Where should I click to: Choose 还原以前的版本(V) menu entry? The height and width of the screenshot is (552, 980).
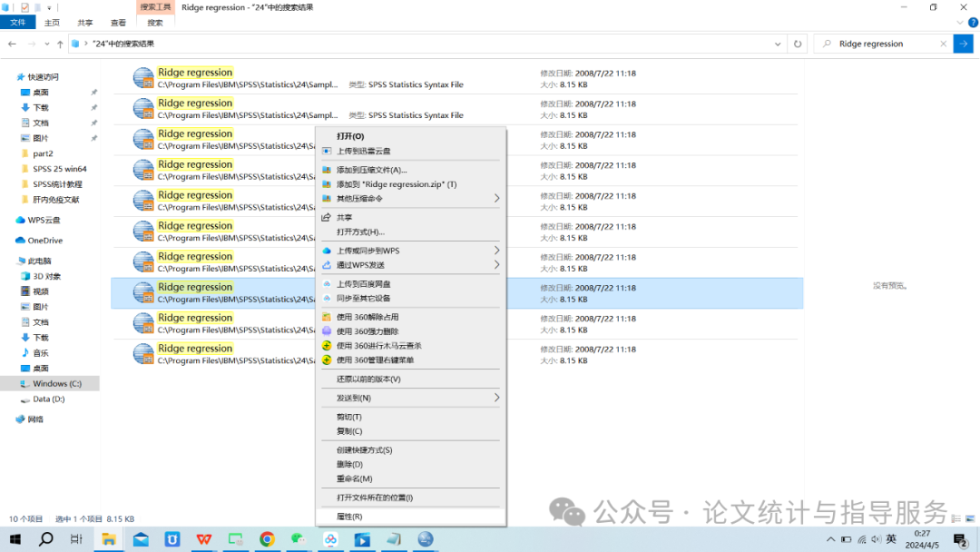[411, 379]
